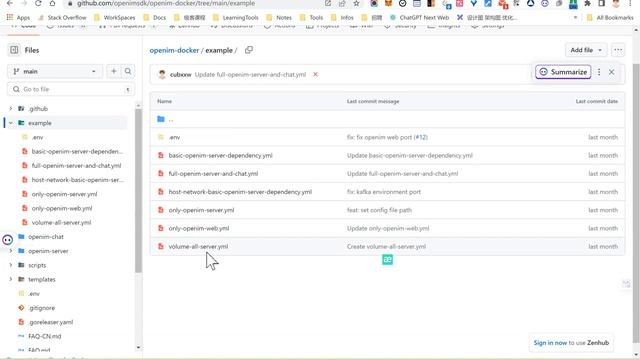Expand the openim-server folder chevron

(11, 251)
